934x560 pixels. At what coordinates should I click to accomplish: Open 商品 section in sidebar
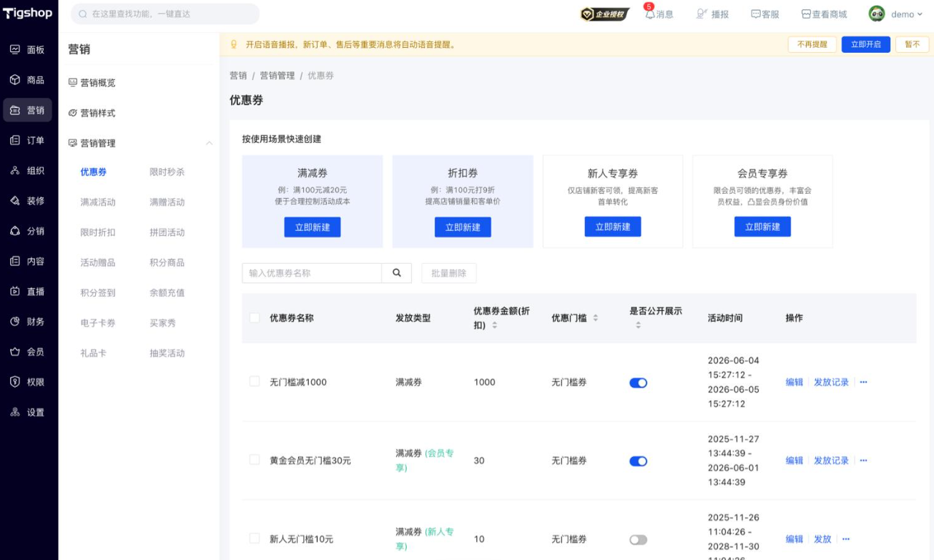pyautogui.click(x=27, y=80)
